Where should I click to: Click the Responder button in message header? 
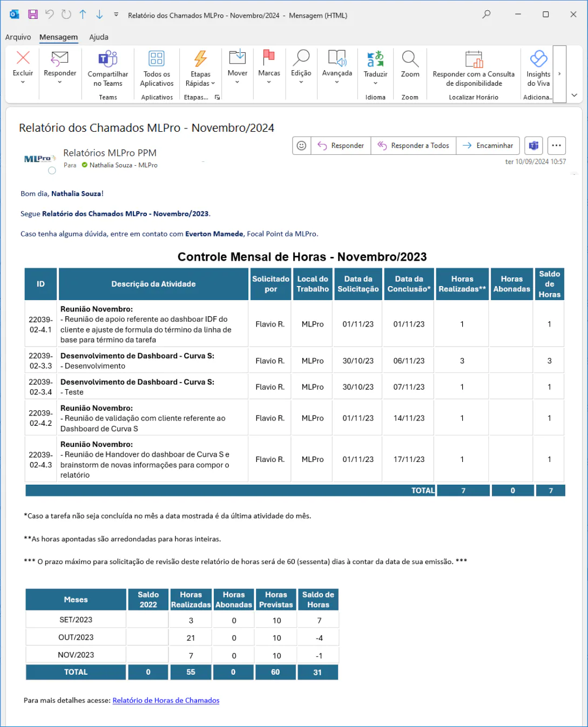[341, 146]
